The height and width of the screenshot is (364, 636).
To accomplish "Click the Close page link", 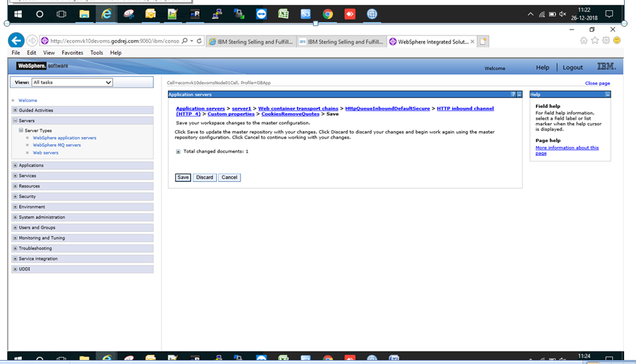I will (x=597, y=83).
